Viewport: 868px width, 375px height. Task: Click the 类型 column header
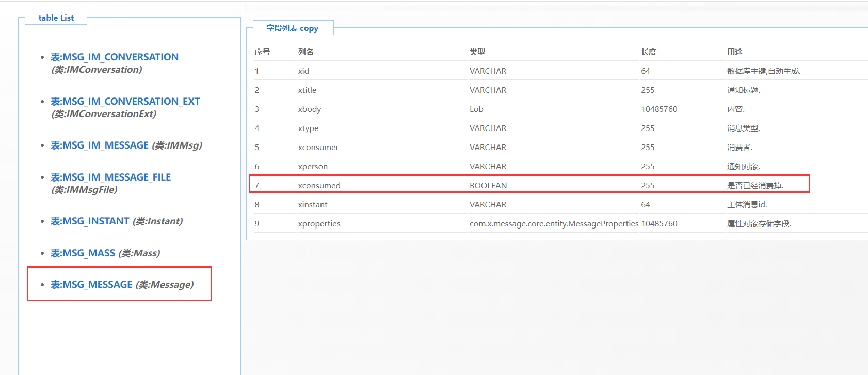pos(477,52)
